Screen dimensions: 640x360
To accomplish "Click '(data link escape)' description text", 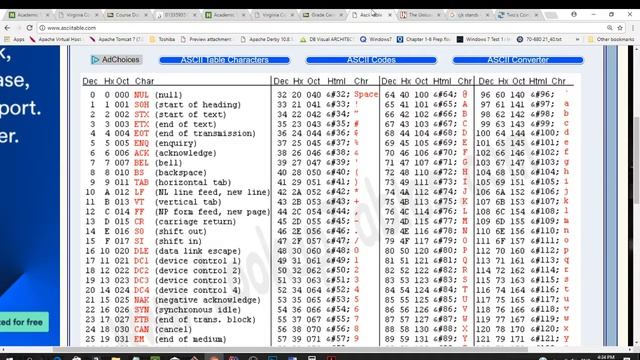I will tap(198, 251).
